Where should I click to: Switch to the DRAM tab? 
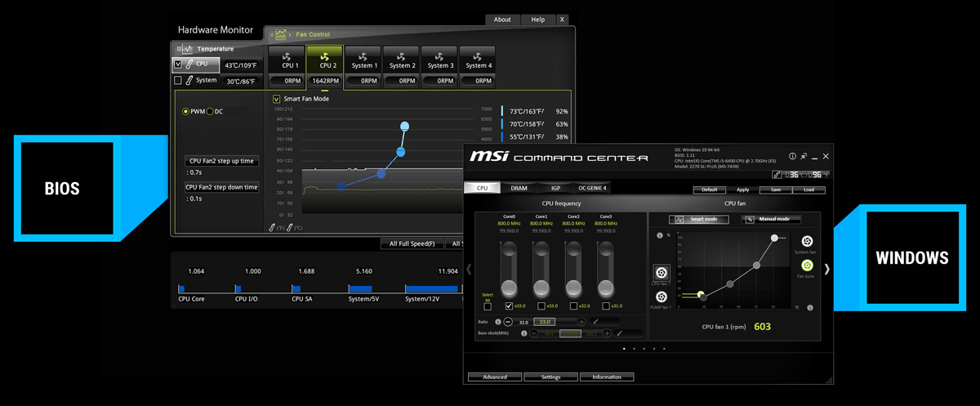click(519, 188)
